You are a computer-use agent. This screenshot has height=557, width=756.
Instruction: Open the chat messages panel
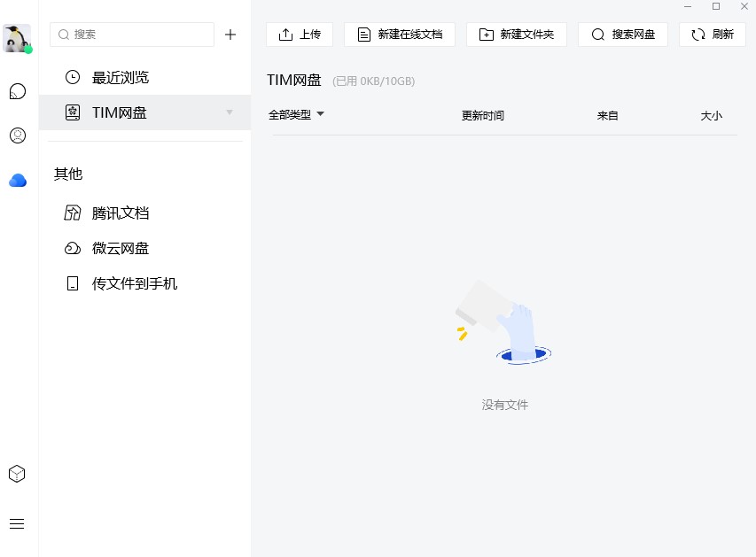point(18,91)
